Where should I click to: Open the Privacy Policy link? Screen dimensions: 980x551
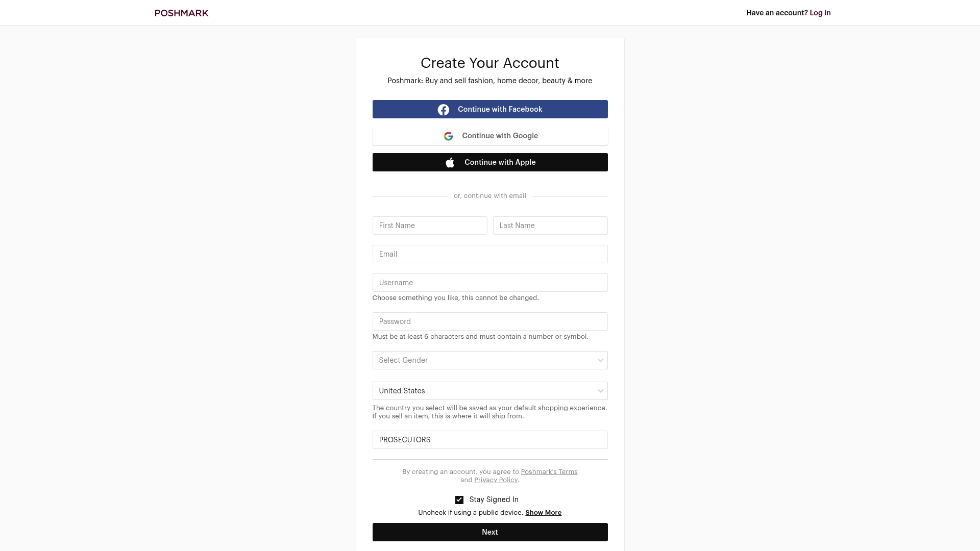tap(496, 480)
